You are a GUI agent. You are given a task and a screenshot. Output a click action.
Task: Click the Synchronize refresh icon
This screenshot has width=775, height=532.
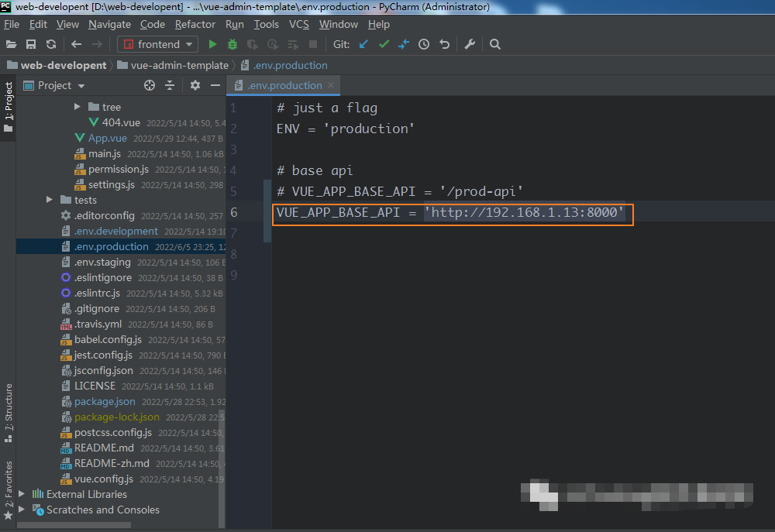pyautogui.click(x=51, y=44)
